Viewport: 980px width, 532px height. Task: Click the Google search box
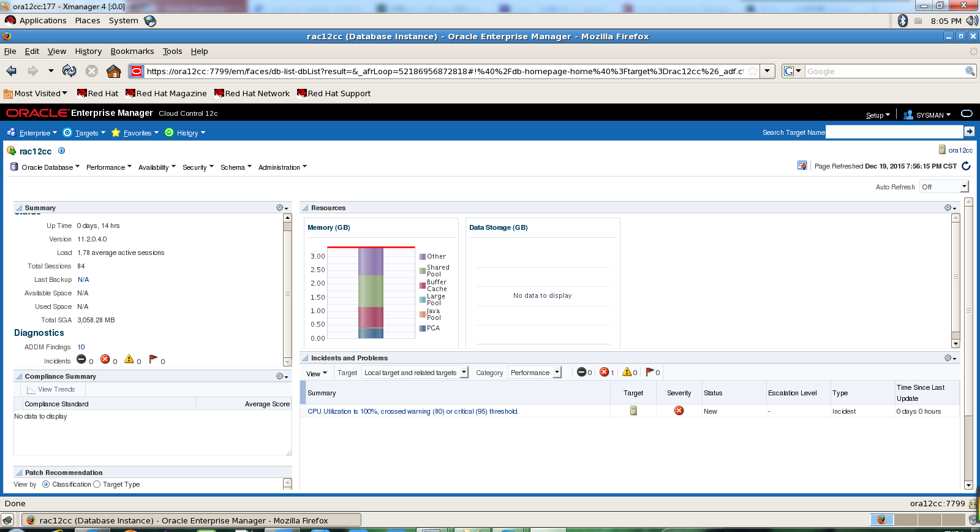[885, 71]
